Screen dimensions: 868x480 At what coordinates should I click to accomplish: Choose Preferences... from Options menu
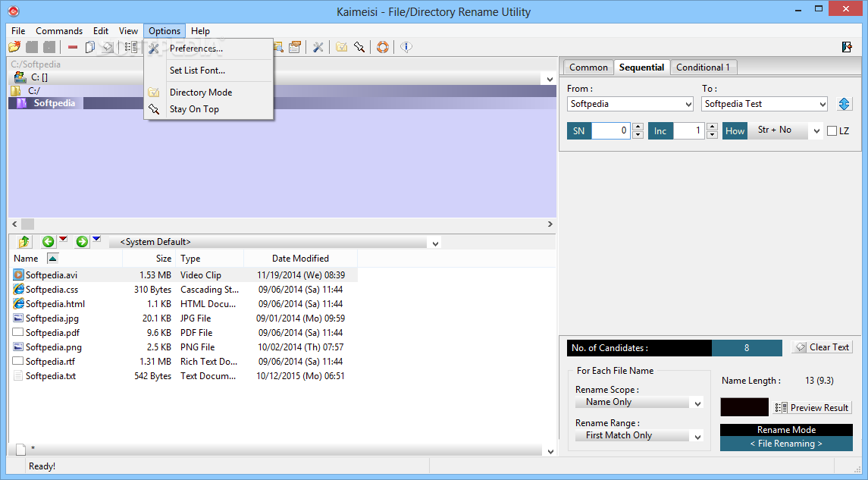click(196, 49)
